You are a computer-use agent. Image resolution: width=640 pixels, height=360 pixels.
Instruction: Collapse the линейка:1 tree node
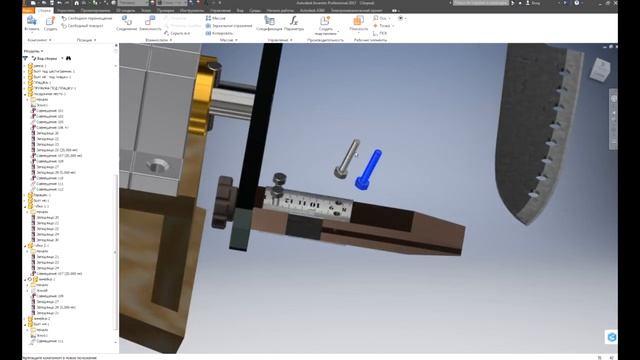coord(25,280)
